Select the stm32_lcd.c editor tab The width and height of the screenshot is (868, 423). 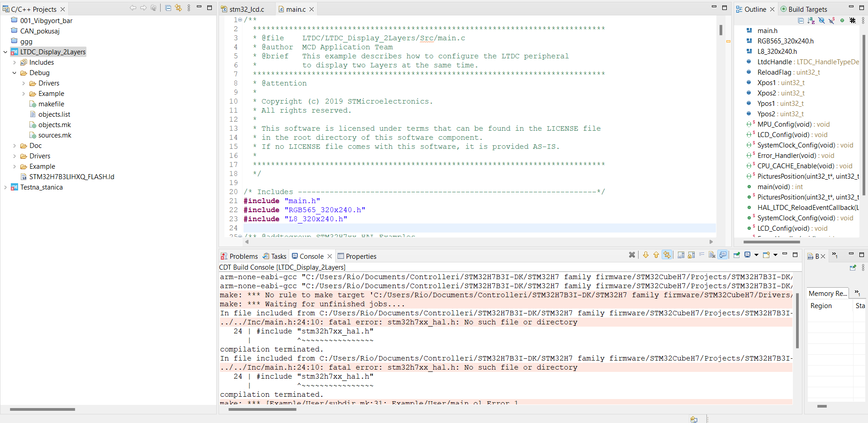tap(246, 9)
